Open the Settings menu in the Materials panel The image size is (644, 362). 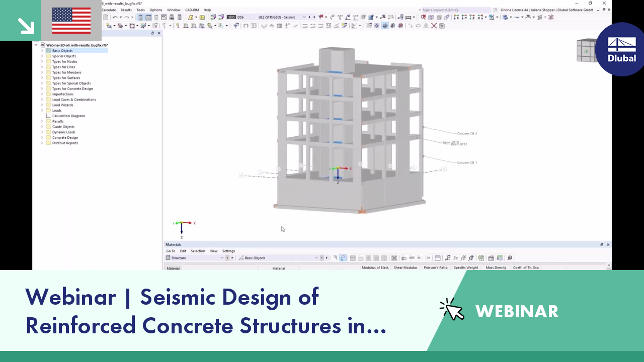tap(228, 250)
